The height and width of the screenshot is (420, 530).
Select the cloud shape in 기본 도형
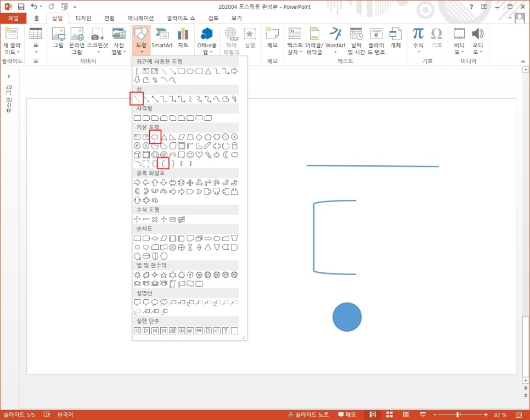234,155
